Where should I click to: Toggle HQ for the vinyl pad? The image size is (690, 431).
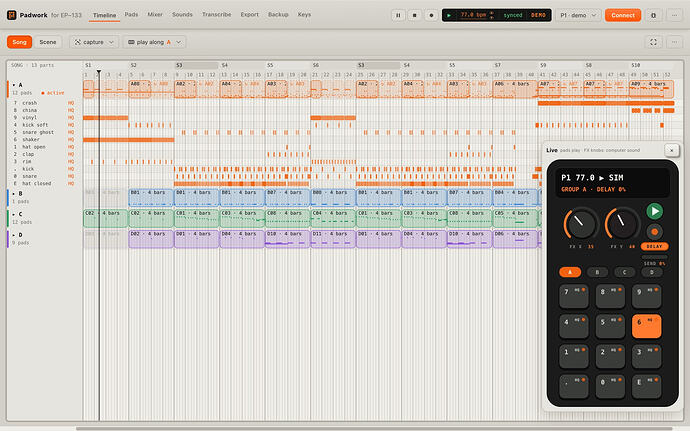pos(71,118)
